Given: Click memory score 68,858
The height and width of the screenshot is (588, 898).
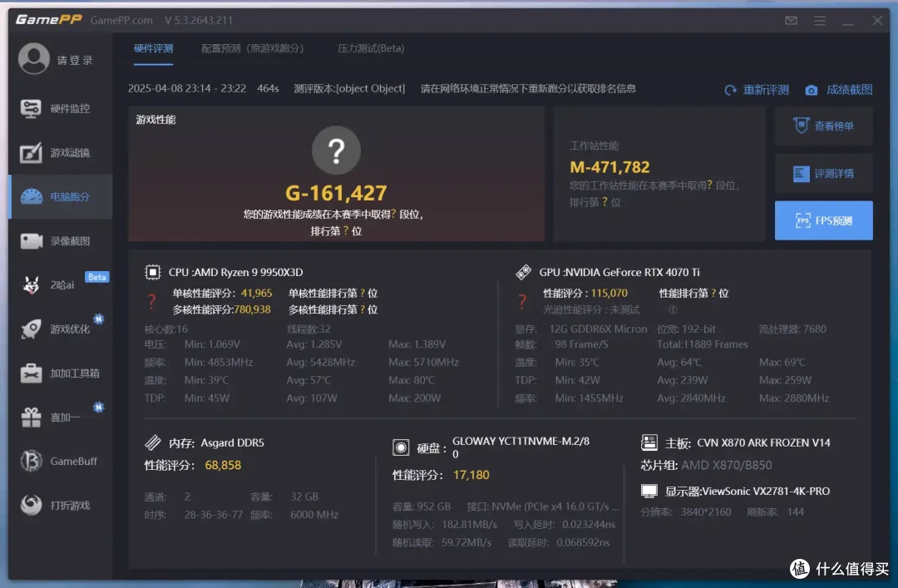Looking at the screenshot, I should (x=223, y=466).
